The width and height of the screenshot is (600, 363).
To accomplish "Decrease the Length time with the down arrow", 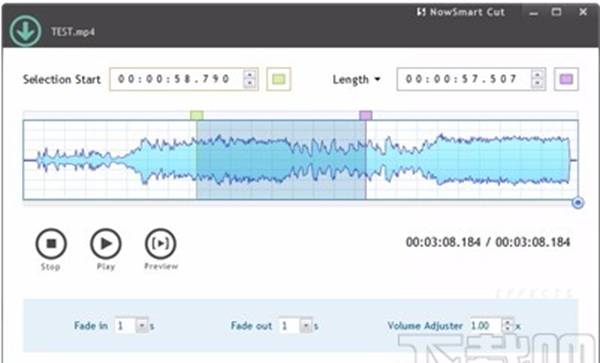I will pos(537,83).
